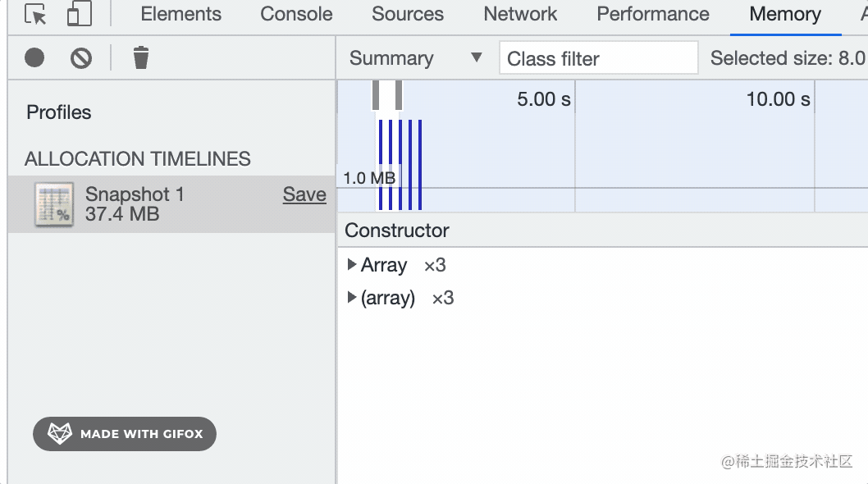Expand the Array constructor row
868x484 pixels.
(352, 265)
